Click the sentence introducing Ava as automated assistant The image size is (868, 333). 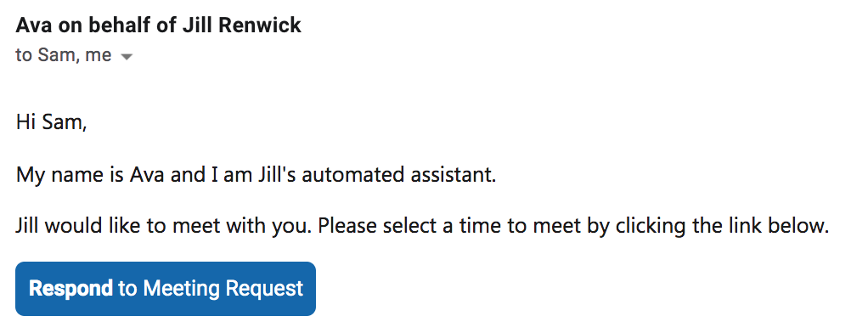pos(256,175)
